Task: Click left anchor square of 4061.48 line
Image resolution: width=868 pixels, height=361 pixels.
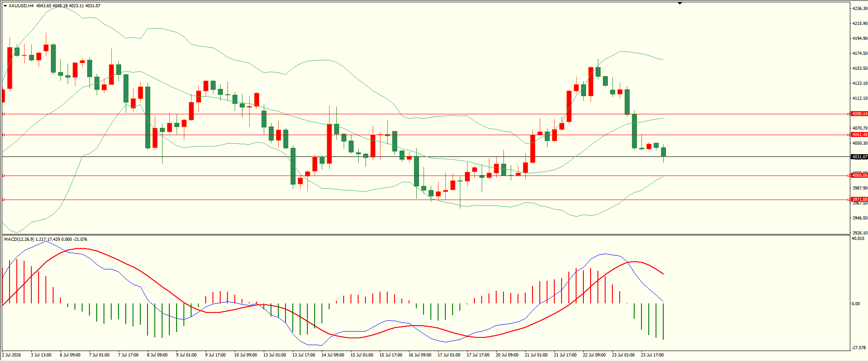Action: tap(4, 135)
